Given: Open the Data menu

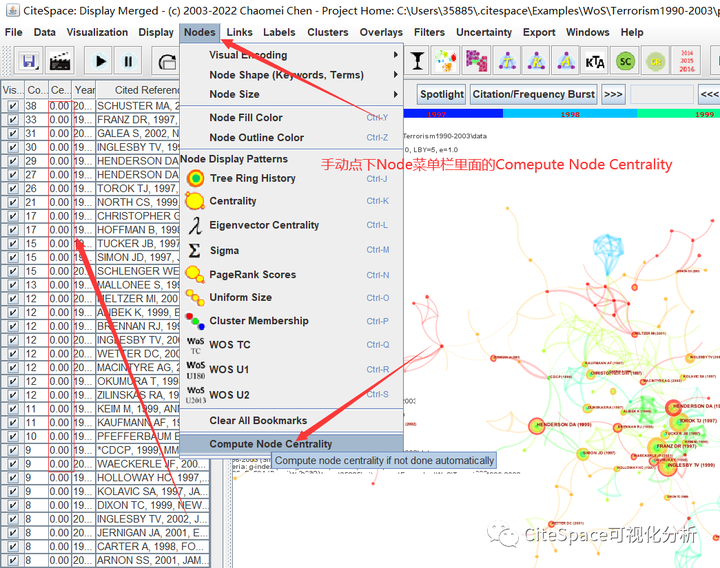Looking at the screenshot, I should (45, 32).
